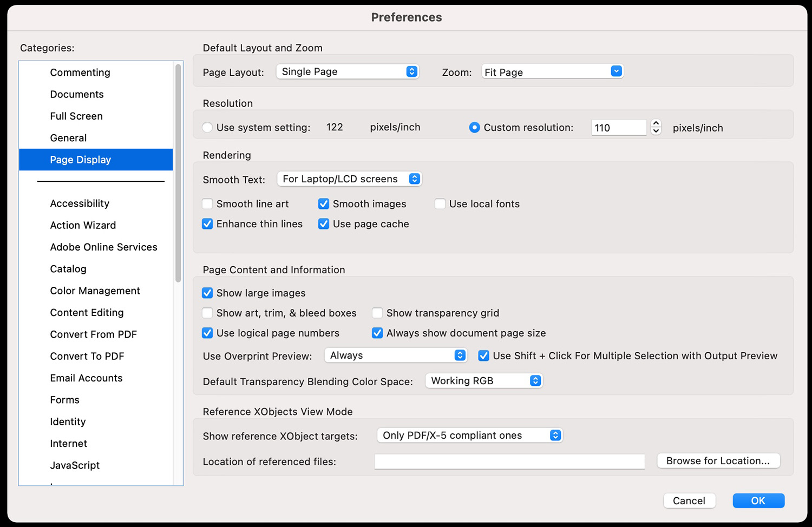The width and height of the screenshot is (812, 527).
Task: Disable the Show large images checkbox
Action: [x=207, y=293]
